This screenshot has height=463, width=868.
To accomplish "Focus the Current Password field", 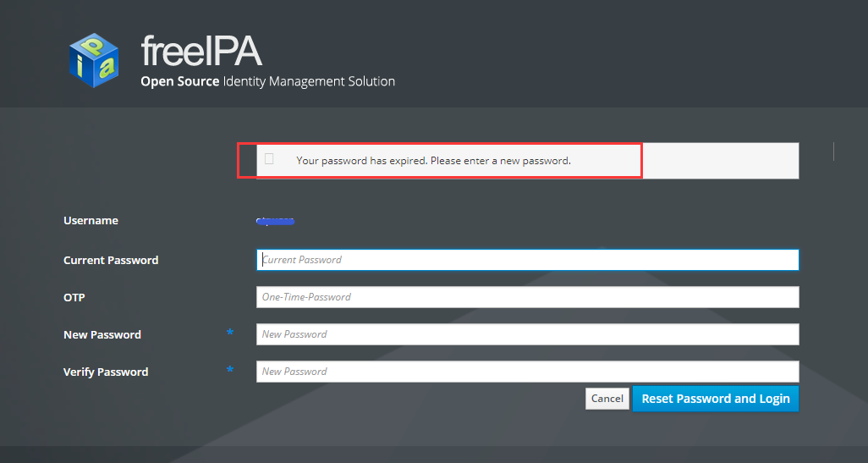I will [528, 260].
